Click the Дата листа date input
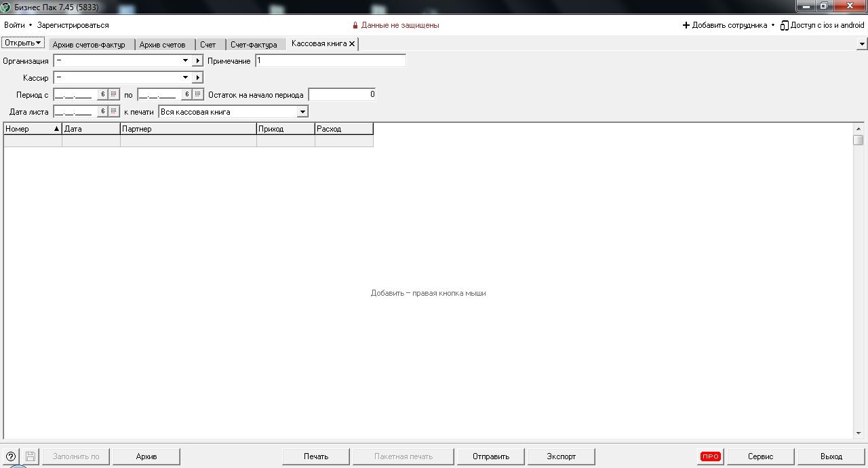This screenshot has height=468, width=868. point(75,111)
